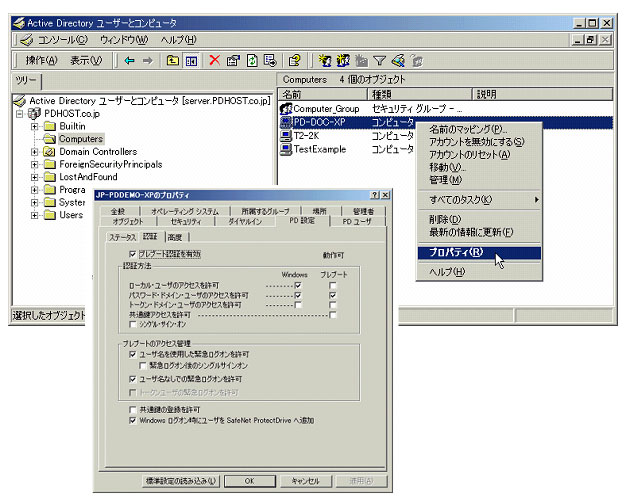This screenshot has width=624, height=500.
Task: Expand the ForeignSecurityPrincipals tree node
Action: pyautogui.click(x=35, y=164)
